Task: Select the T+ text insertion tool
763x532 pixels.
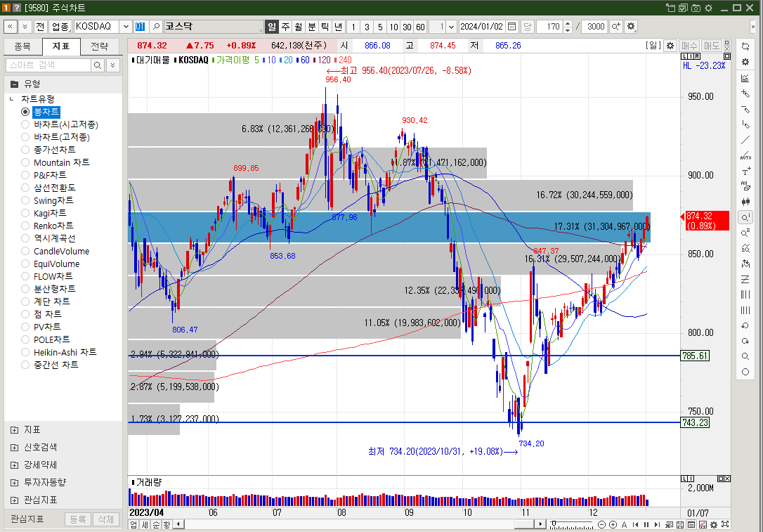Action: point(745,171)
